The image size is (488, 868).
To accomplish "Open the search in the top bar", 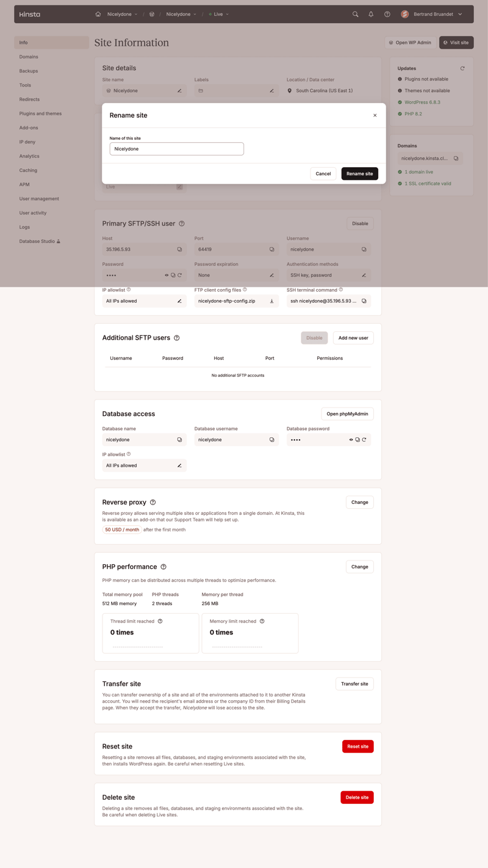I will click(x=355, y=13).
